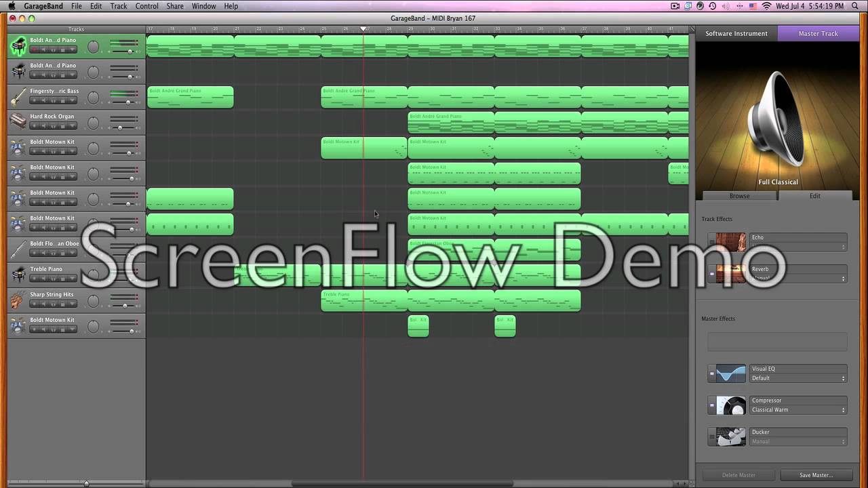
Task: Open the File menu
Action: pos(77,6)
